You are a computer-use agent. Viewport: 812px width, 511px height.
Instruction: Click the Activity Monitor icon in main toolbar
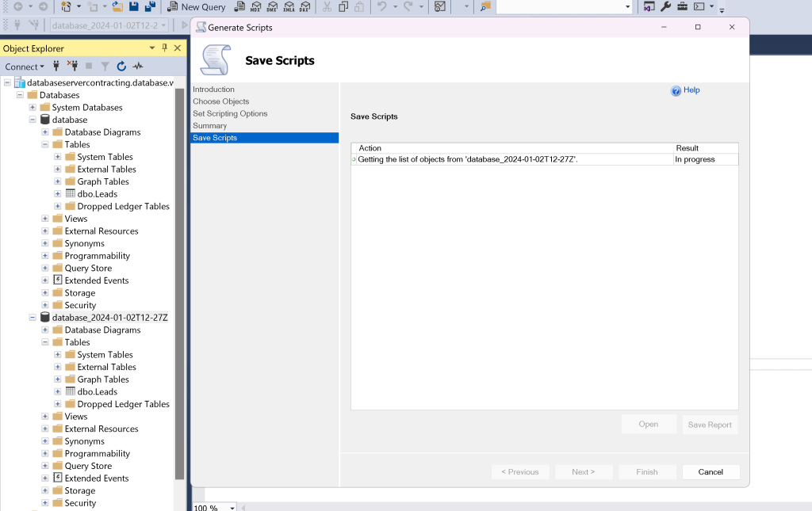[x=439, y=6]
